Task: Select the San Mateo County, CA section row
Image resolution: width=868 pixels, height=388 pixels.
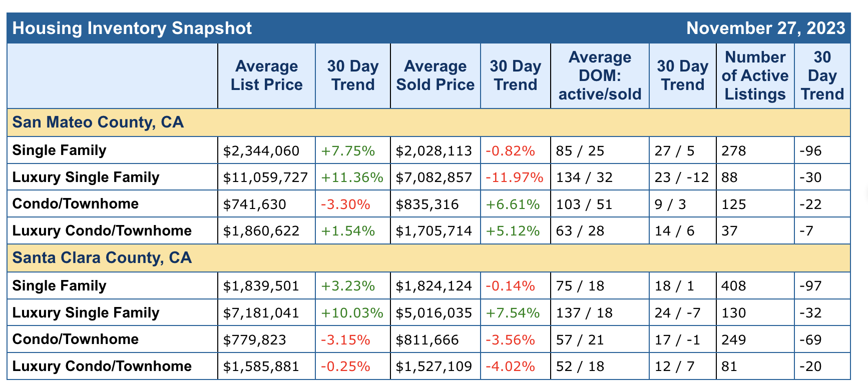Action: pos(98,122)
